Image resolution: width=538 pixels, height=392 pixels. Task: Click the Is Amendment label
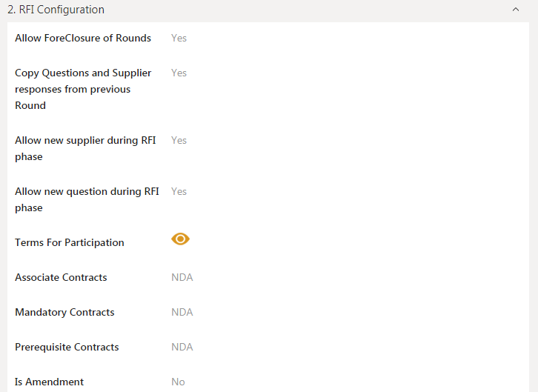click(49, 382)
